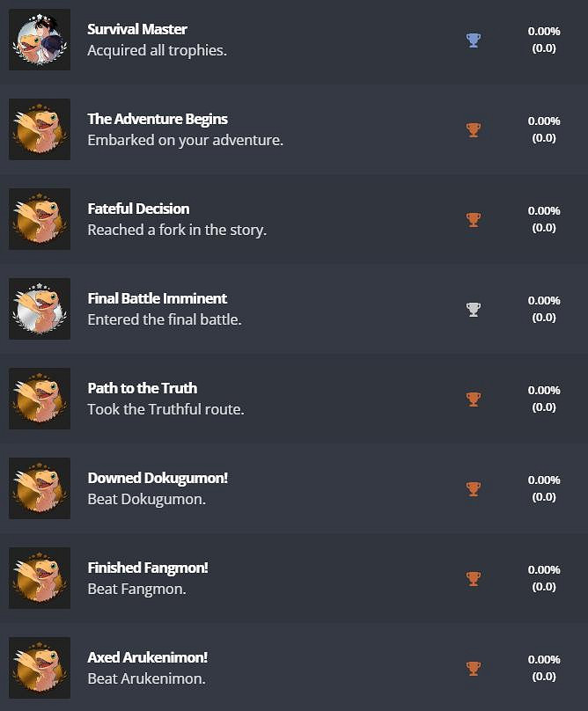Image resolution: width=588 pixels, height=711 pixels.
Task: Open the Final Battle Imminent title
Action: (x=158, y=298)
